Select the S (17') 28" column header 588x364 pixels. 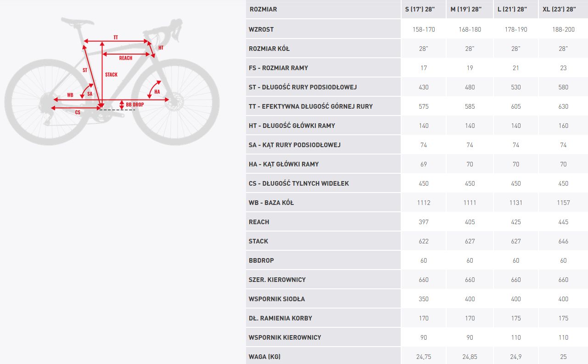[x=423, y=9]
